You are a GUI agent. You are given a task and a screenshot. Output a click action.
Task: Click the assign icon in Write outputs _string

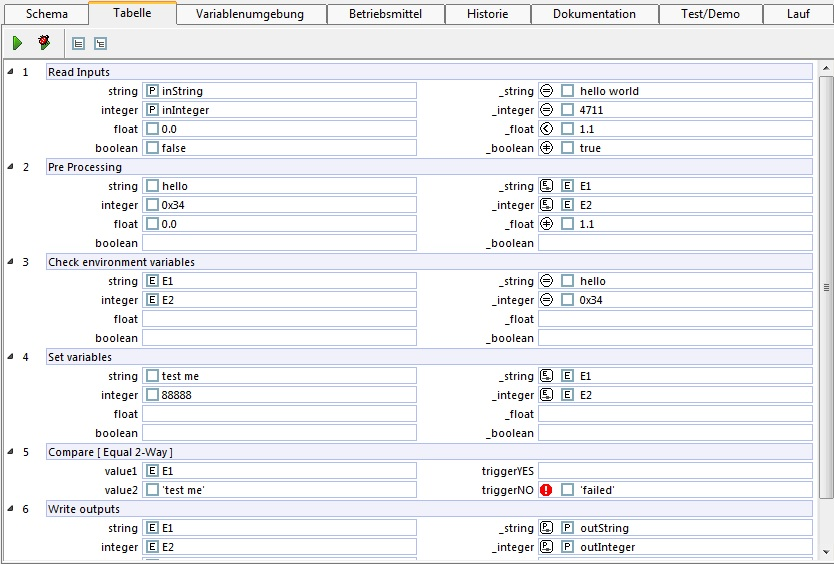(x=546, y=528)
